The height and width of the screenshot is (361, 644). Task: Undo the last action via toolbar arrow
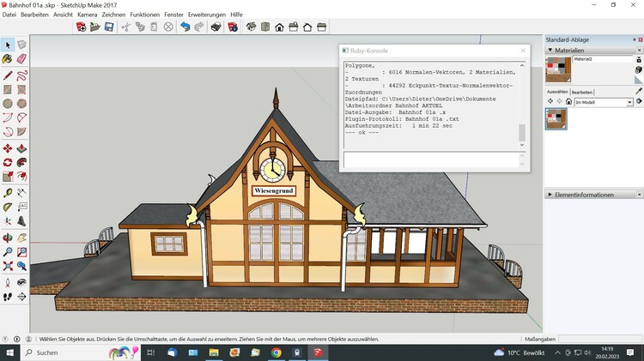click(185, 27)
